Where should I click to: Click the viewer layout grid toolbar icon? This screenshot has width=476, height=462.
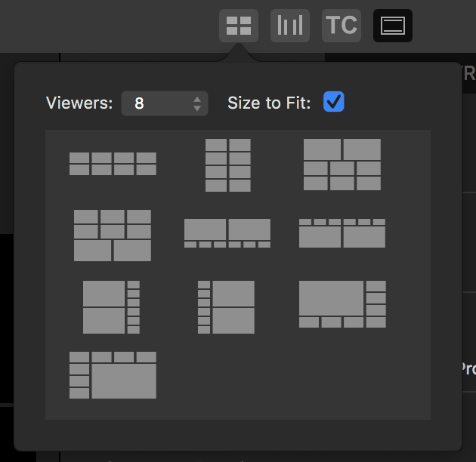(239, 26)
